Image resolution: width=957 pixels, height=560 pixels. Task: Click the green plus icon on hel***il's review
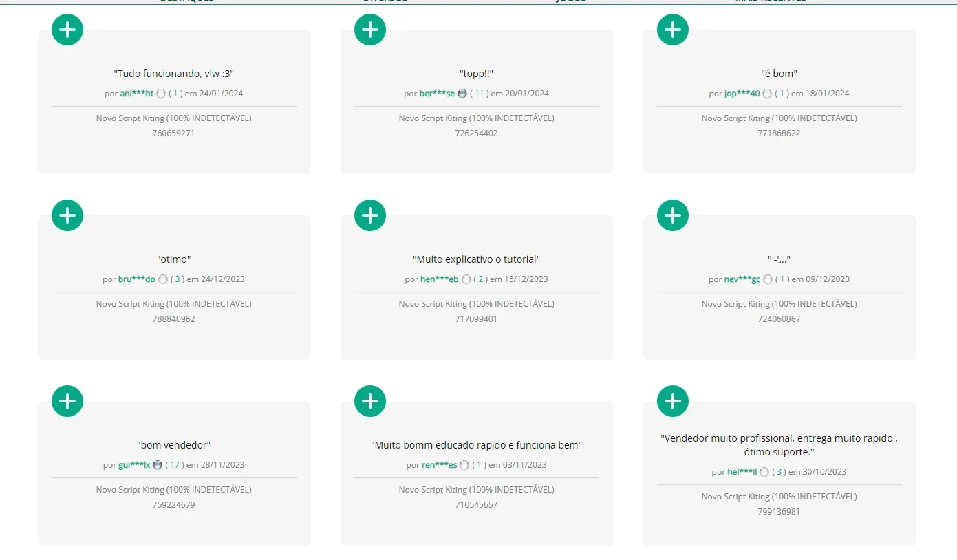pos(673,401)
